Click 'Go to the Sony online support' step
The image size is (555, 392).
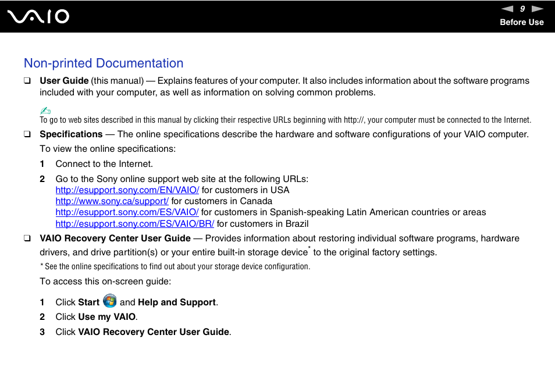[x=182, y=179]
